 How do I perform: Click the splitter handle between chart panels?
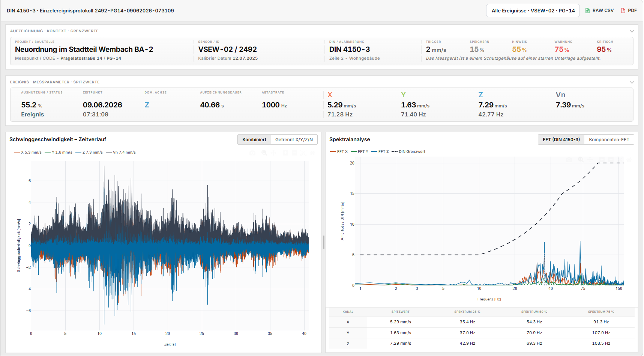coord(324,242)
